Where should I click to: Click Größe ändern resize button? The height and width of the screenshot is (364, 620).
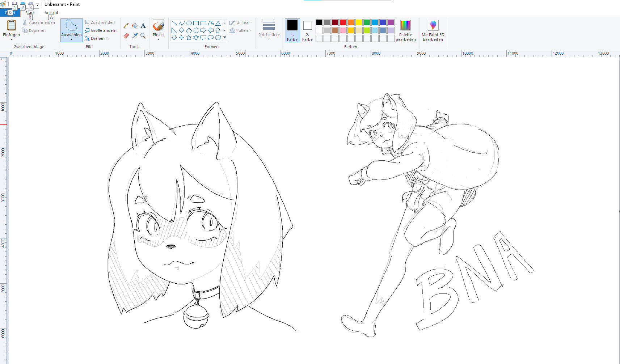[101, 30]
